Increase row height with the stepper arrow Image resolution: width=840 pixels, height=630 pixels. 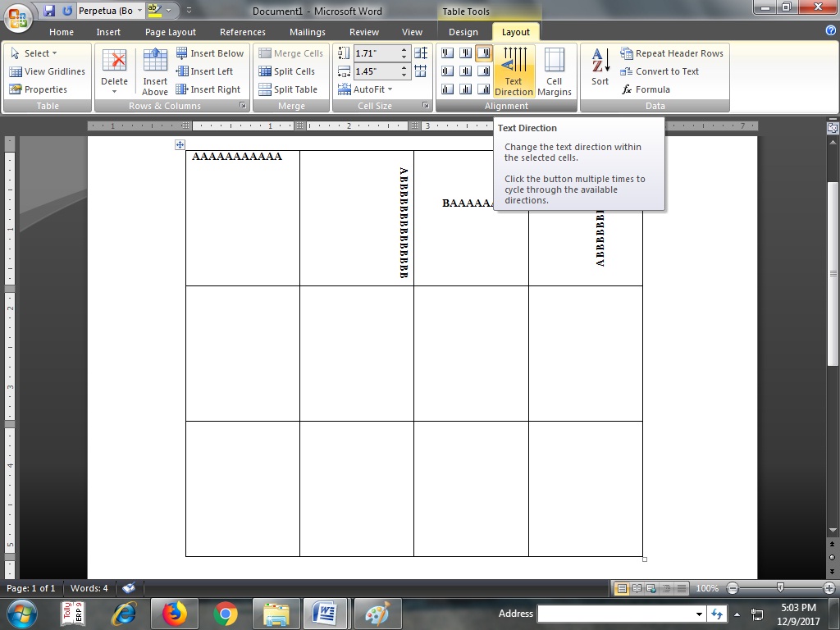403,49
